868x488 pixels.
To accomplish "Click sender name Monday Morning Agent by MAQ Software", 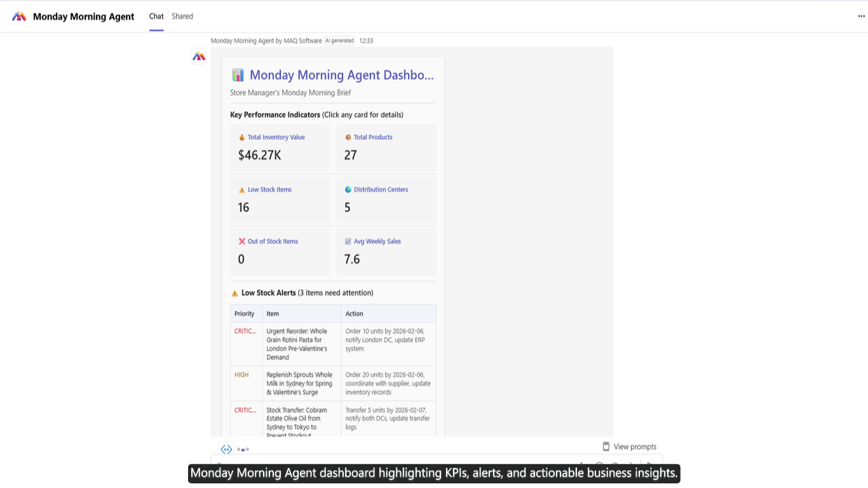I will tap(266, 41).
